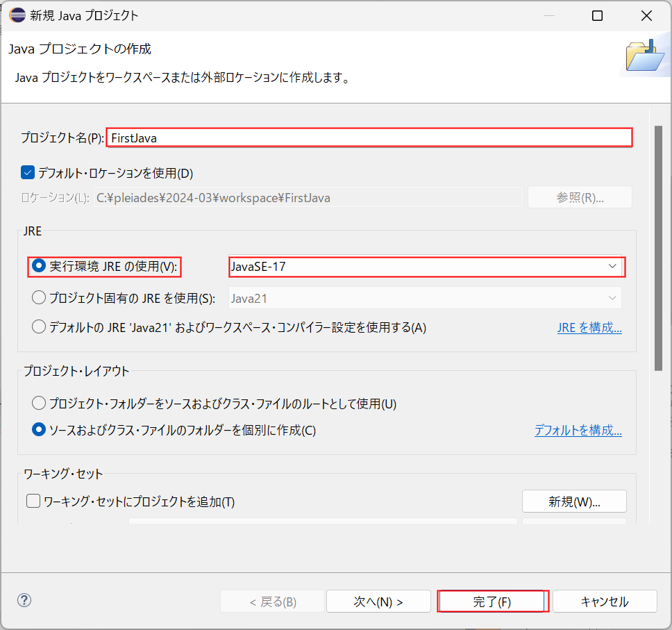This screenshot has width=672, height=630.
Task: Click the < 戻る(B) back button
Action: [x=273, y=602]
